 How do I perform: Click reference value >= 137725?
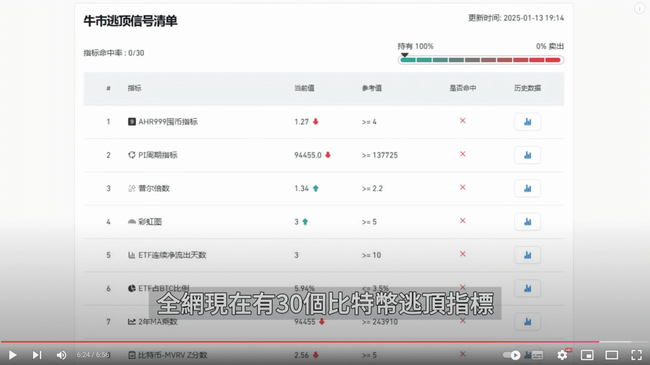(x=380, y=155)
